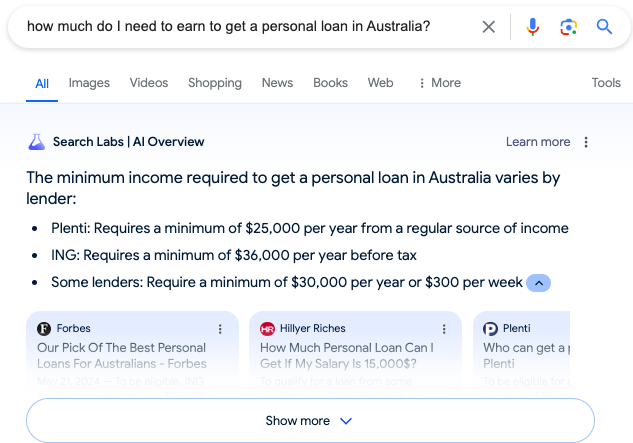Viewport: 633px width, 443px height.
Task: Click the Learn more link
Action: pyautogui.click(x=537, y=142)
